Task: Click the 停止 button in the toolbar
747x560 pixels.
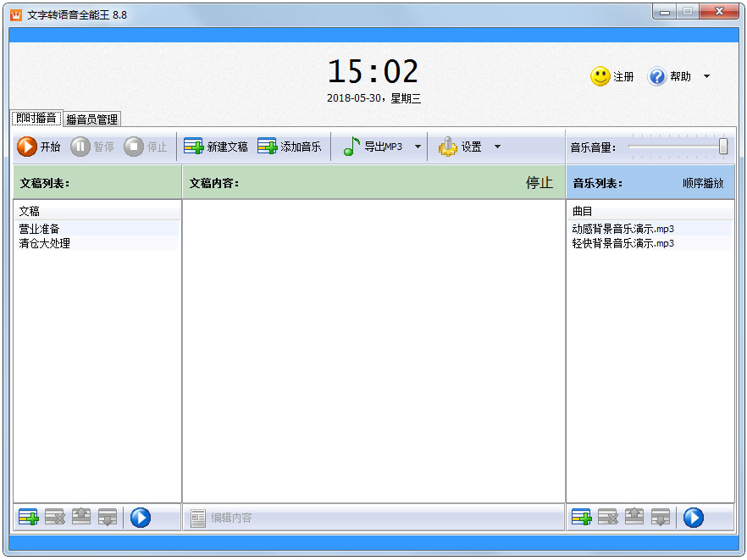Action: (x=146, y=147)
